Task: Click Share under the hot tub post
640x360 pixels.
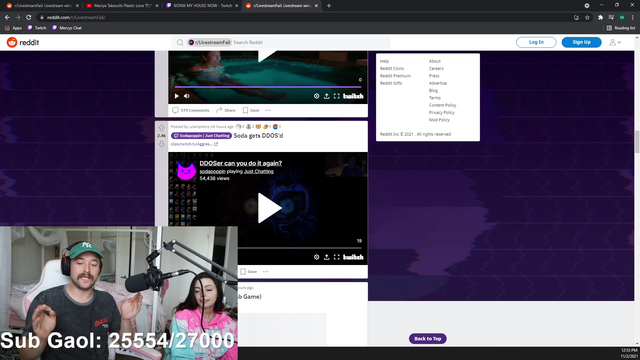Action: point(226,110)
